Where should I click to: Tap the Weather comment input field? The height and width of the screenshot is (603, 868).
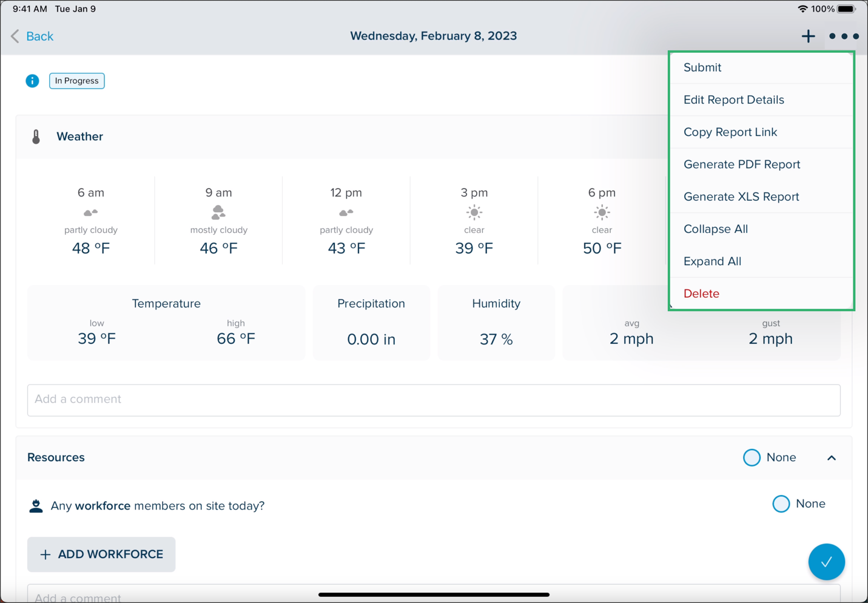pos(434,400)
